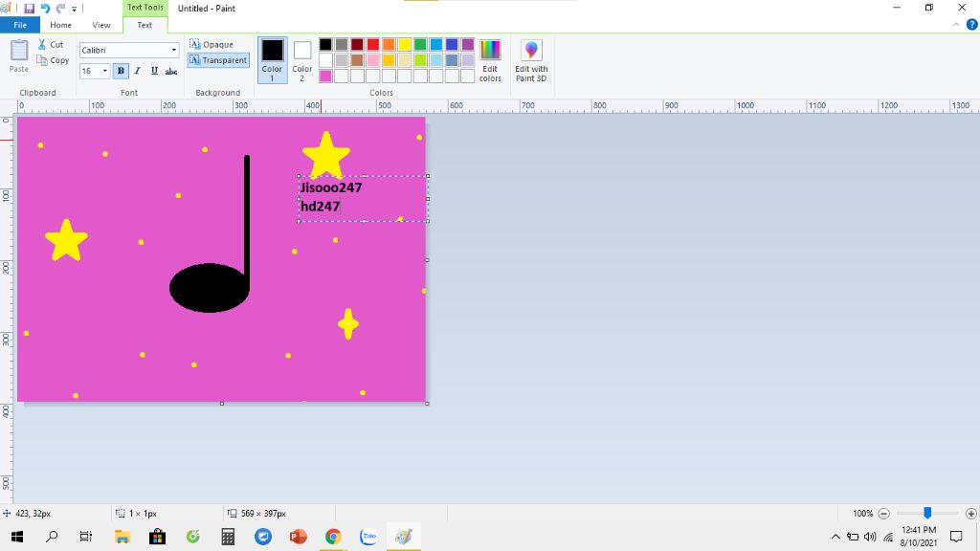Open Windows Search from the taskbar
980x551 pixels.
pos(52,537)
